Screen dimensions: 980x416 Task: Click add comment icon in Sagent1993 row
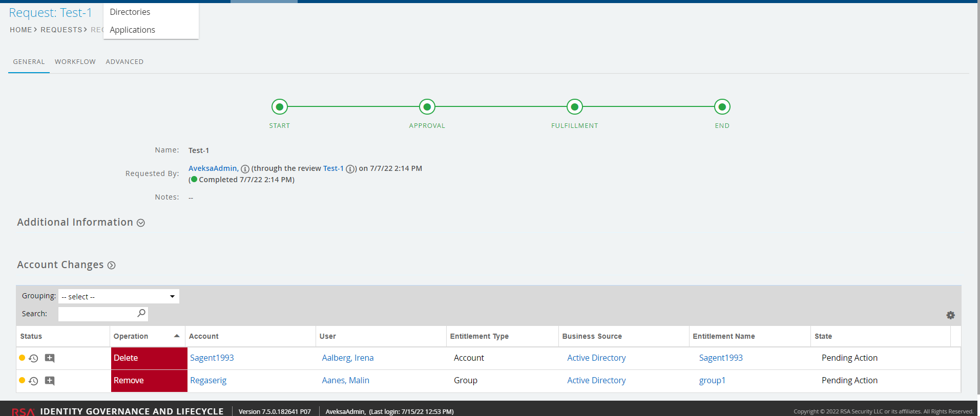(50, 358)
